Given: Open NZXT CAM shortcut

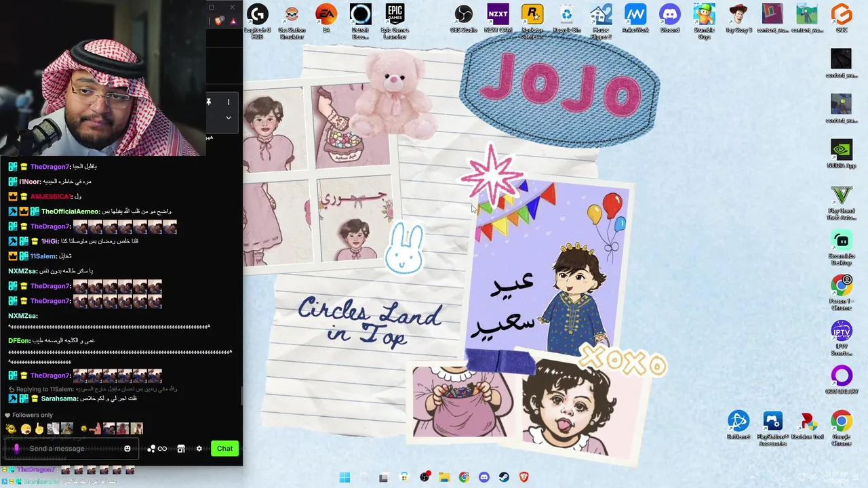Looking at the screenshot, I should (498, 19).
